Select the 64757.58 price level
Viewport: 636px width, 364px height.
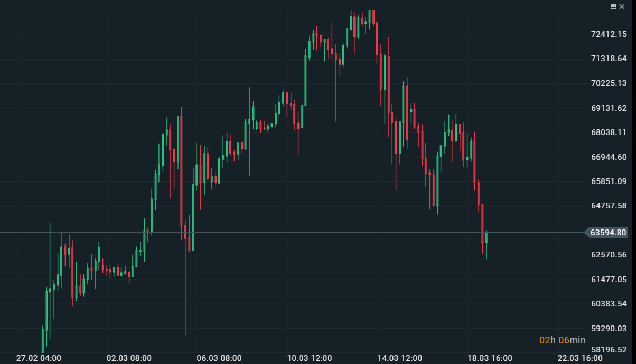609,206
